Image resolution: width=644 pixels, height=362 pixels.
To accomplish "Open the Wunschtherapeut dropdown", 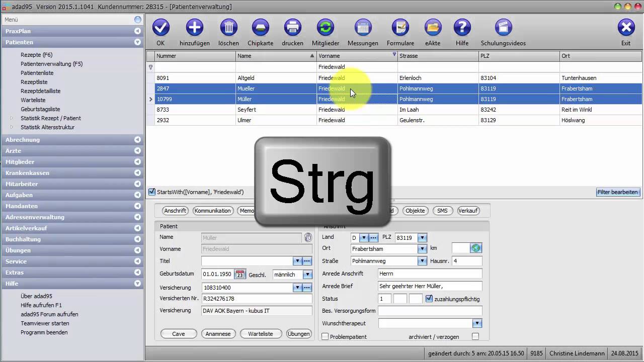I will [x=477, y=323].
